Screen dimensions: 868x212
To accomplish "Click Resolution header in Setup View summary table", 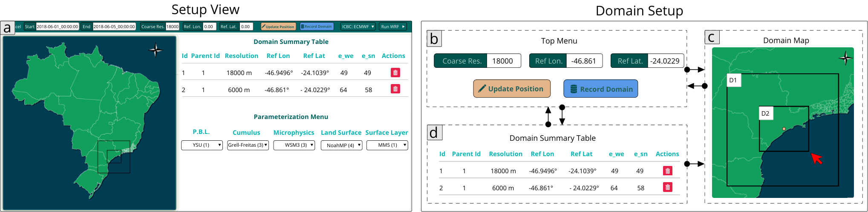I will point(242,56).
